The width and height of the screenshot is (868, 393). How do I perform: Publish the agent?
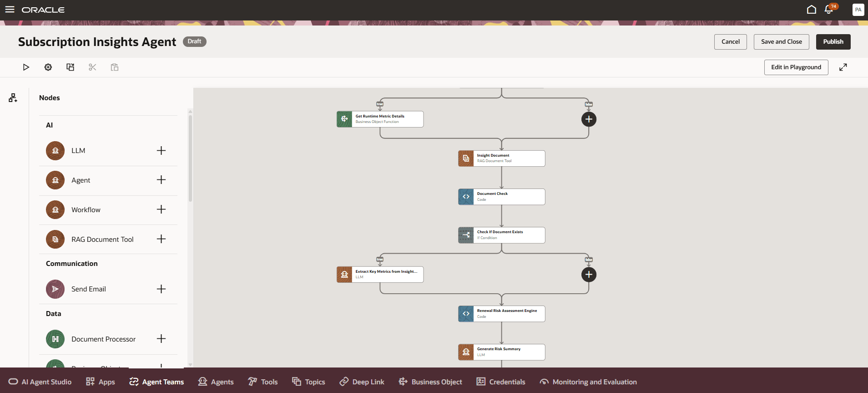[x=833, y=42]
